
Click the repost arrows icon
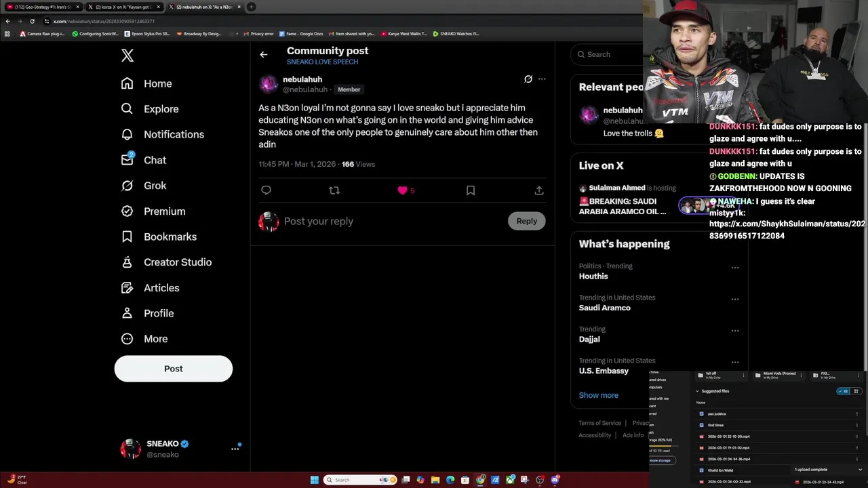[x=334, y=190]
